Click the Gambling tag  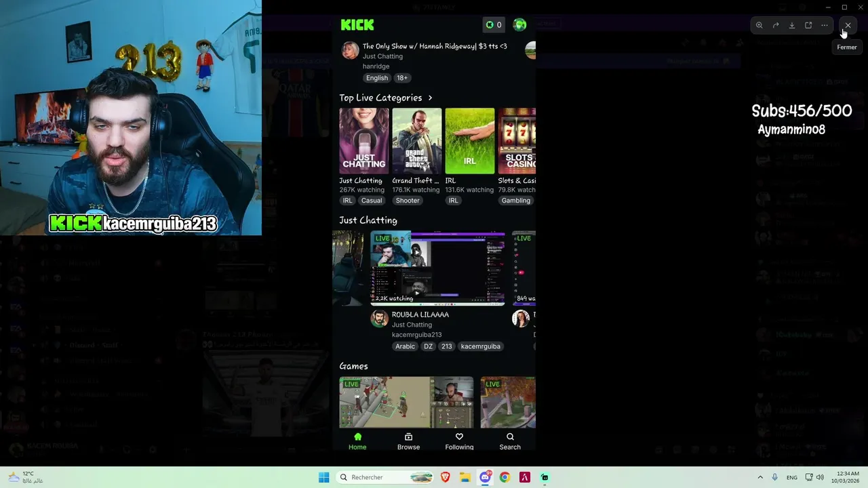[516, 201]
